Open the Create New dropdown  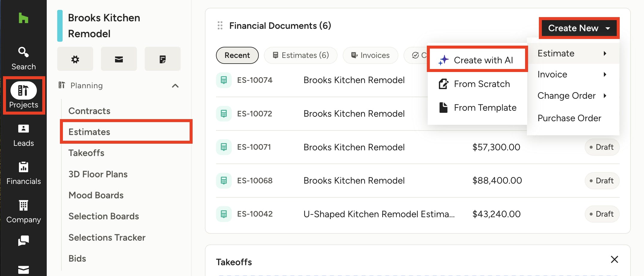pos(579,28)
